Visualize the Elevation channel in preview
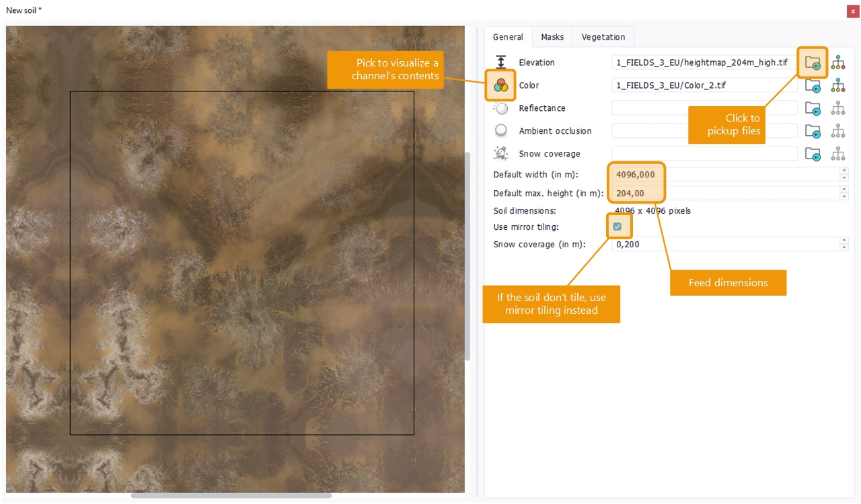The width and height of the screenshot is (861, 504). click(500, 62)
